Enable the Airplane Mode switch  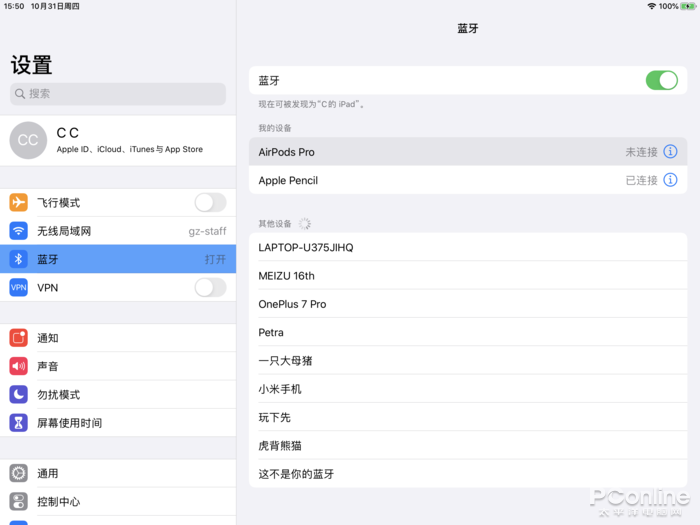tap(210, 203)
